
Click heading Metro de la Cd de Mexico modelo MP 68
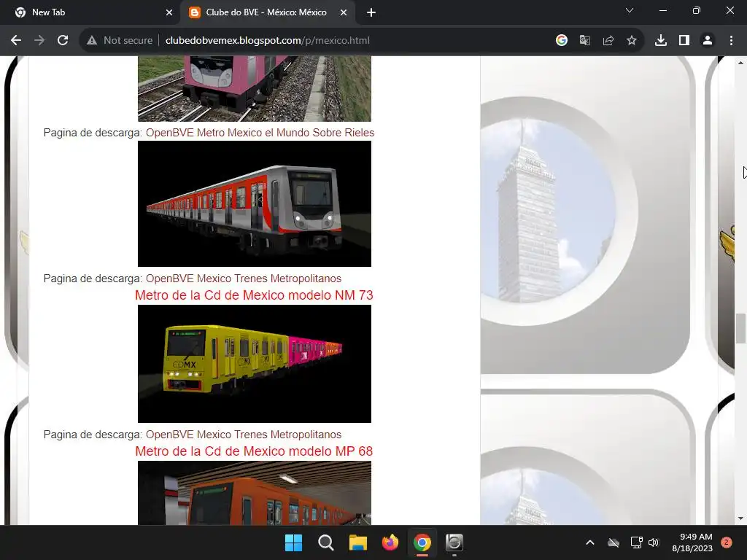tap(254, 451)
